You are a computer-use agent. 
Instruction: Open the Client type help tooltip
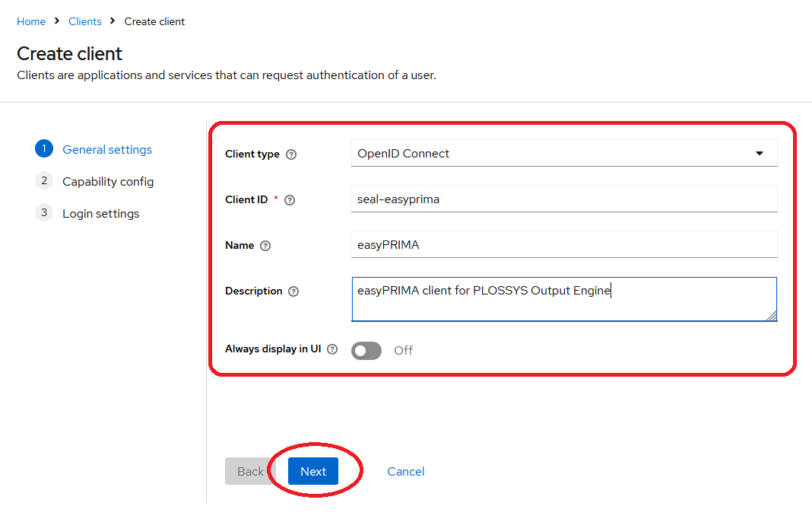click(x=293, y=154)
